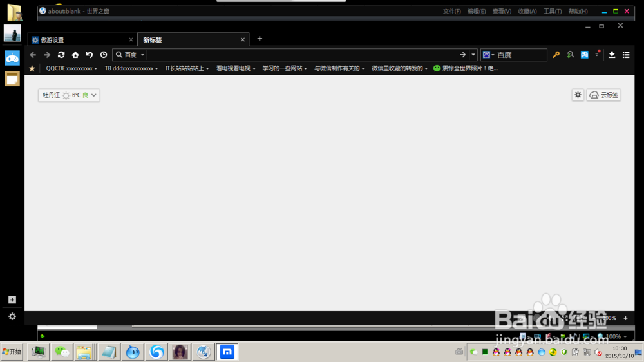Click the go arrow in address bar

463,55
